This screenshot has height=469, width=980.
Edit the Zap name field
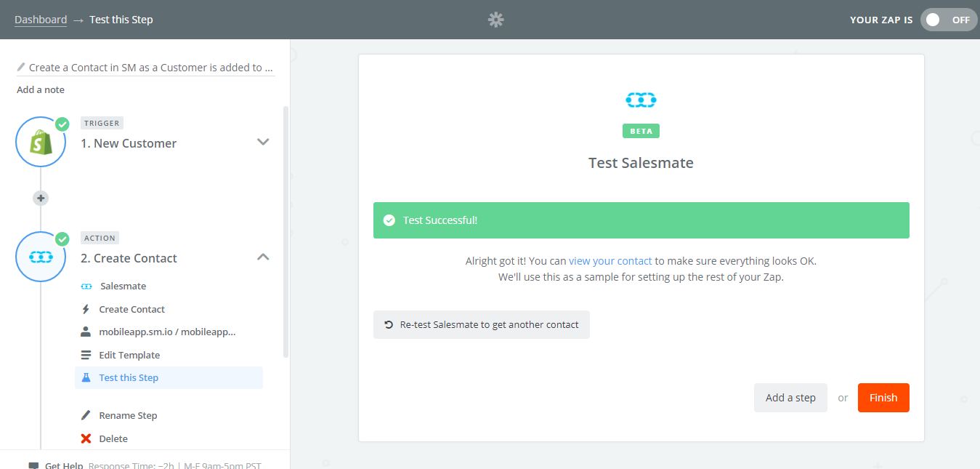click(x=145, y=67)
